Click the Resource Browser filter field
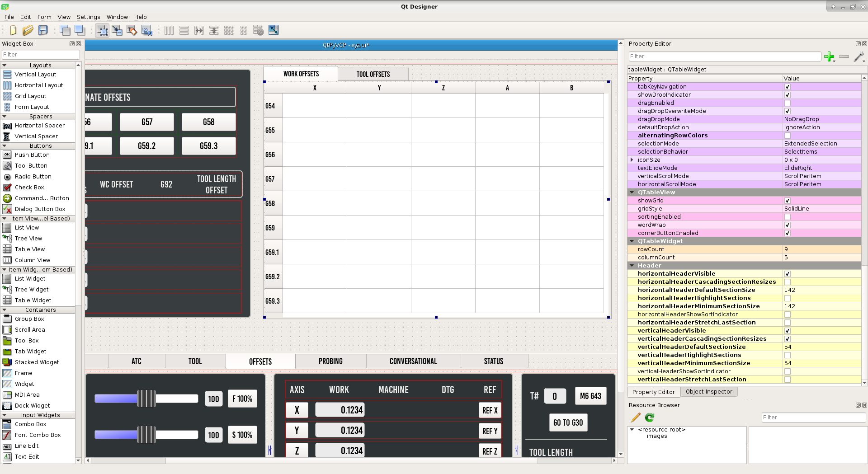This screenshot has width=868, height=474. tap(813, 418)
